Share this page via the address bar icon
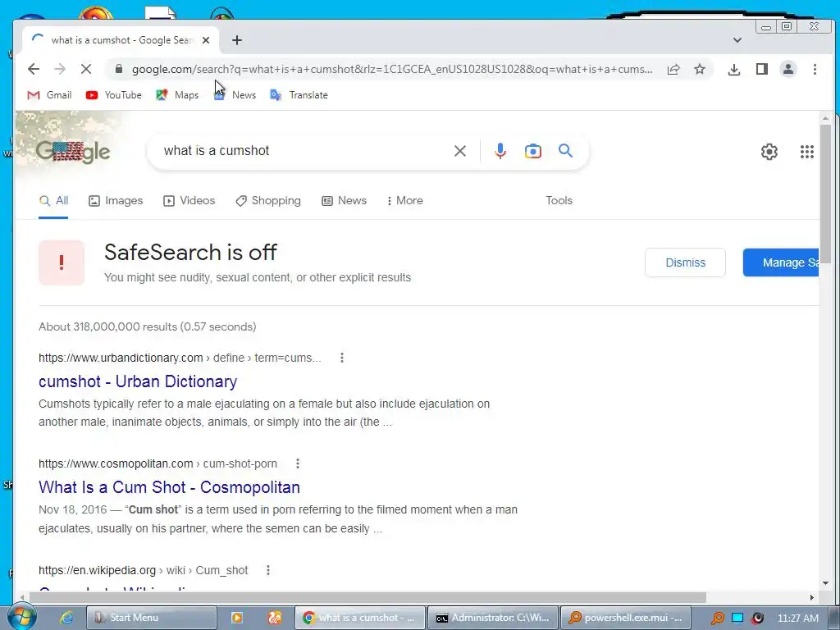Screen dimensions: 840x630 673,69
